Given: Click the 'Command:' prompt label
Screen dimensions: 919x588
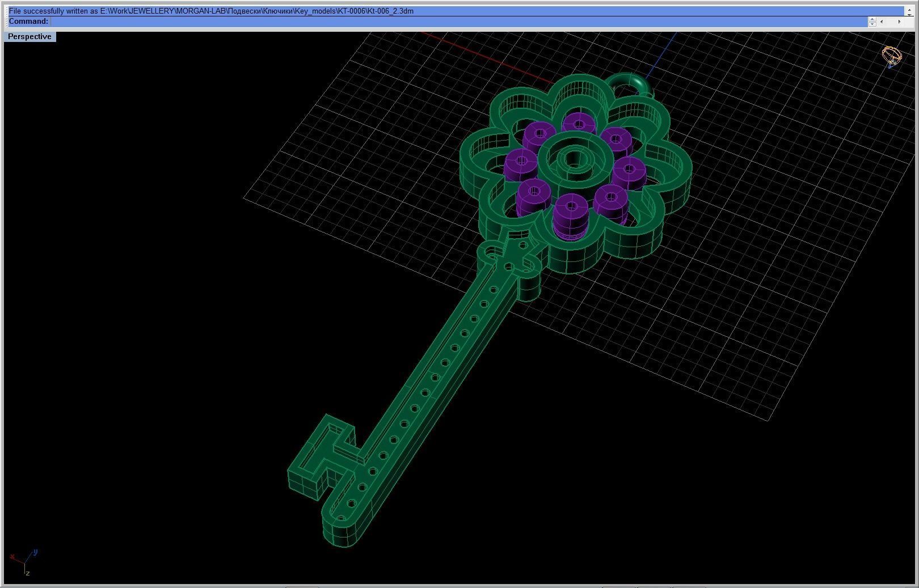Looking at the screenshot, I should (28, 21).
